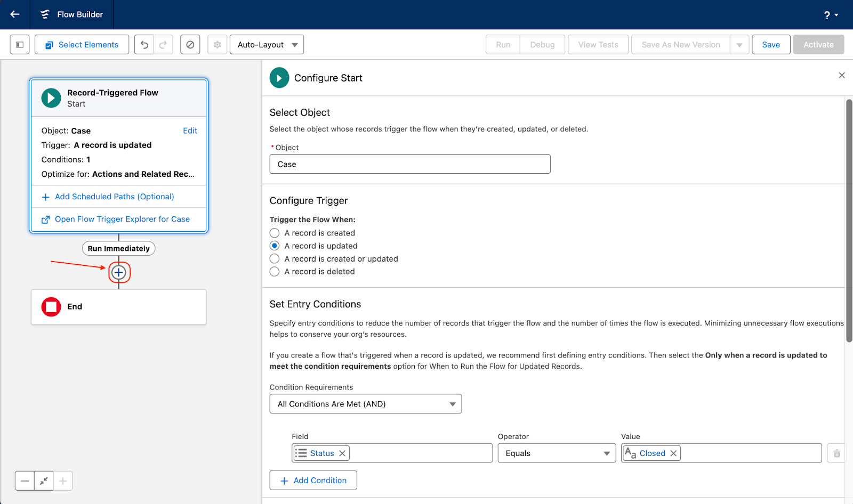Select 'A record is created' option

[275, 233]
